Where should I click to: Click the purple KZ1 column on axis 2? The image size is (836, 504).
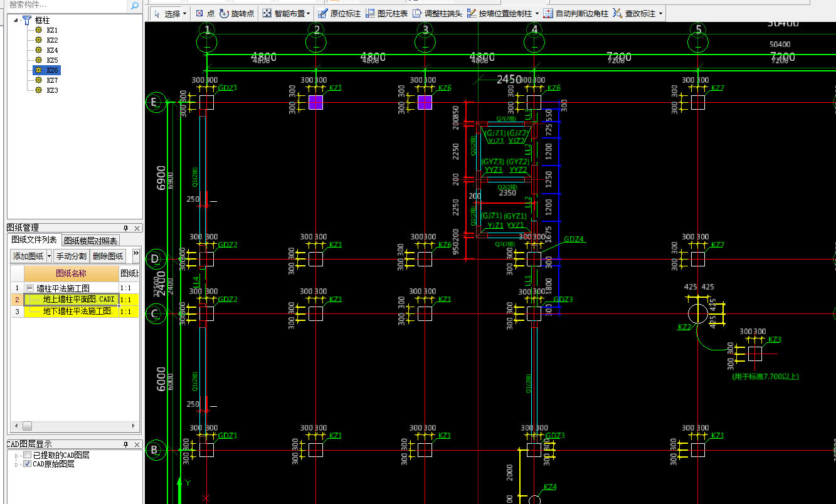[x=316, y=102]
